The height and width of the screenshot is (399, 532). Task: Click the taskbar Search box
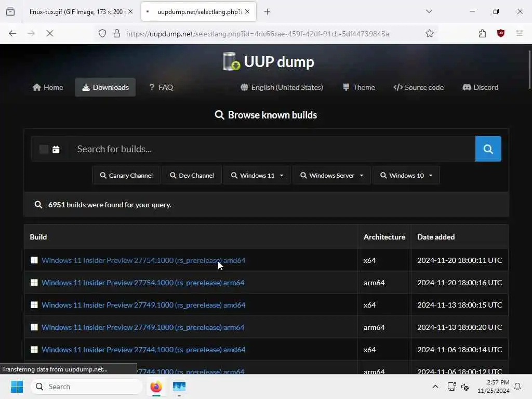pyautogui.click(x=87, y=387)
